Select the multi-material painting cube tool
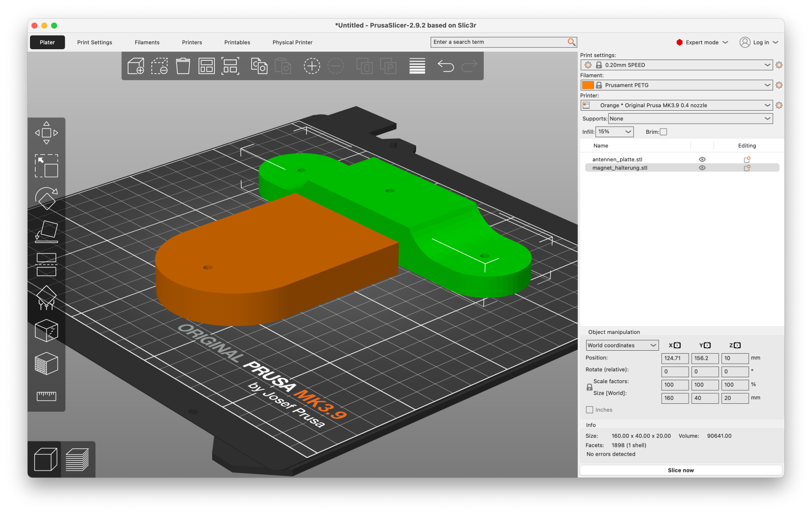This screenshot has height=514, width=812. (46, 364)
